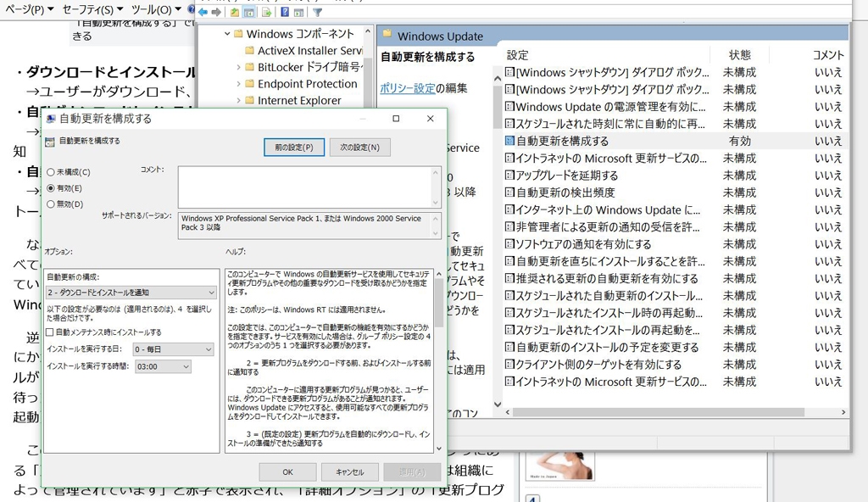Image resolution: width=868 pixels, height=502 pixels.
Task: Click inside the コメント text box
Action: pos(309,187)
